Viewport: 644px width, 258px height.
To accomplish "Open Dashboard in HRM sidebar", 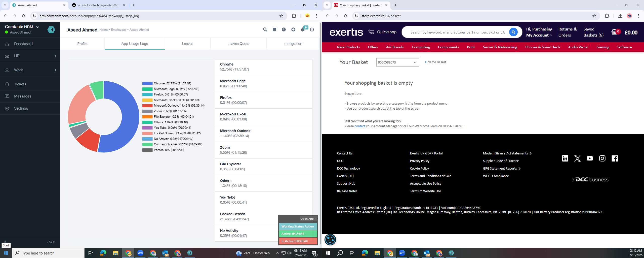I will [30, 44].
